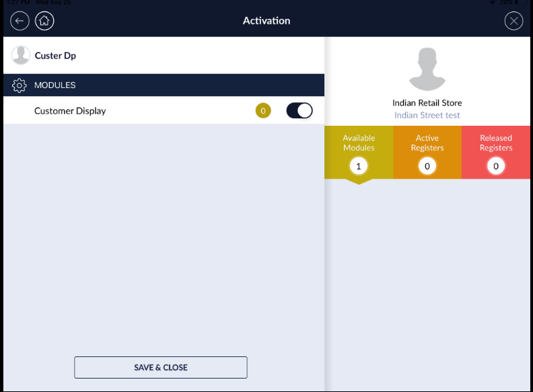Tap the Released Registers count circle
533x392 pixels.
(x=496, y=165)
